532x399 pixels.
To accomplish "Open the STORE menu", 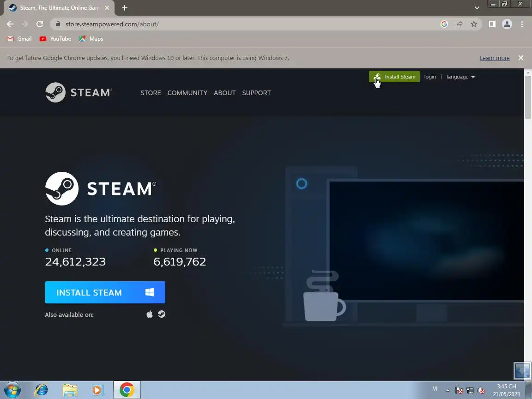I will (151, 93).
